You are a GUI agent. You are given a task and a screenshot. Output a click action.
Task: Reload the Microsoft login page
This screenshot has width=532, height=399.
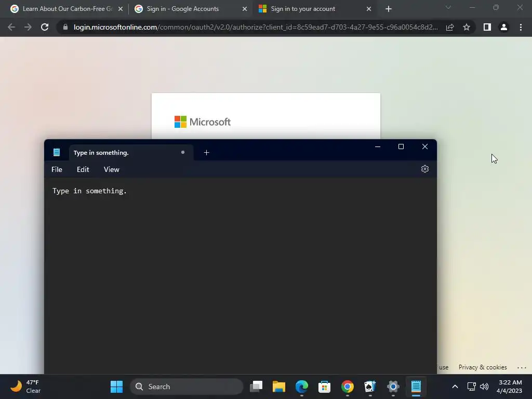[x=45, y=27]
